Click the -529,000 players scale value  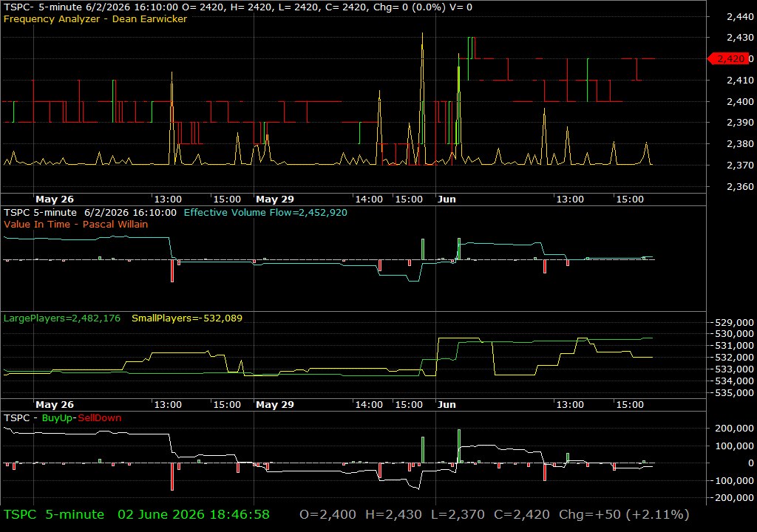point(733,322)
